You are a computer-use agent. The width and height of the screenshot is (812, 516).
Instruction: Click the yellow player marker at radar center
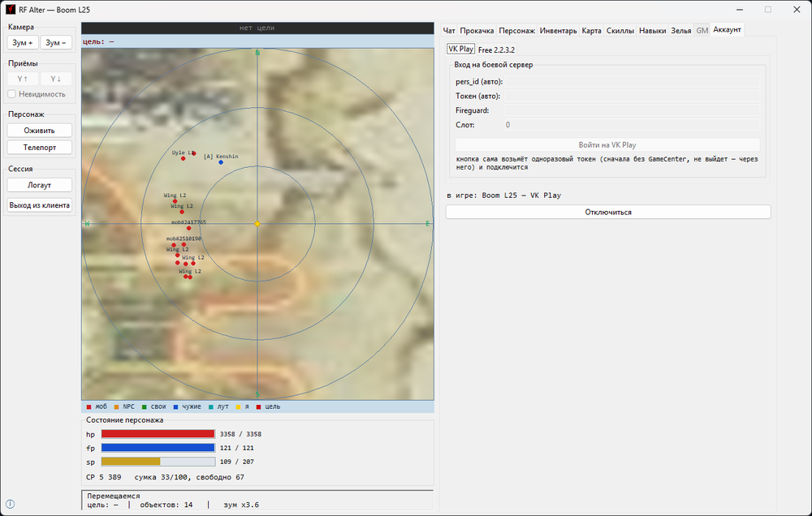(257, 224)
